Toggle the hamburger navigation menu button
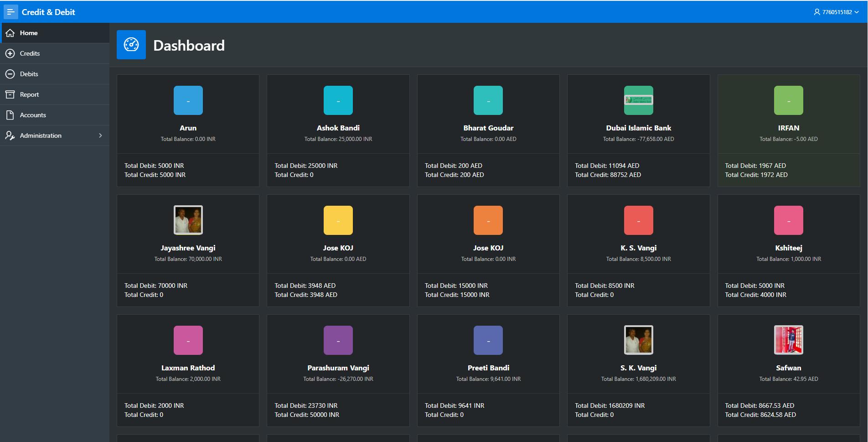 (10, 12)
